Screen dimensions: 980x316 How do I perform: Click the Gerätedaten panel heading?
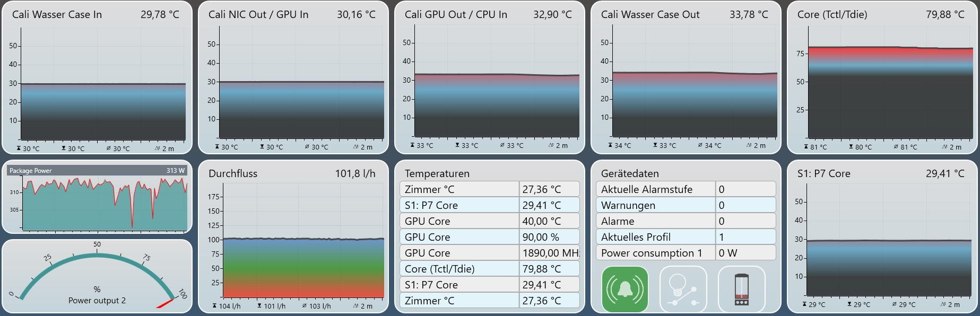[630, 174]
